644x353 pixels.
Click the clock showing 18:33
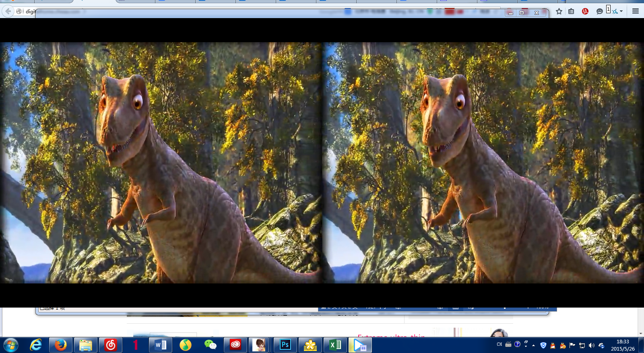tap(623, 345)
